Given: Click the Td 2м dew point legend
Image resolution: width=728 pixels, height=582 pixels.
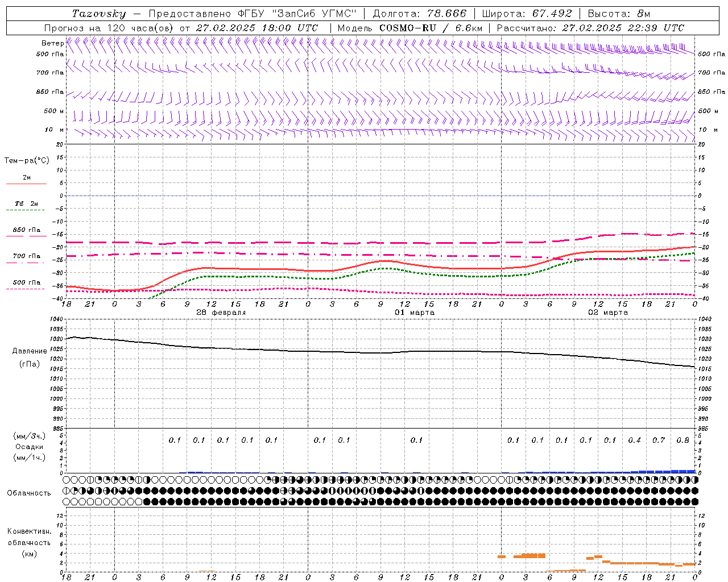Looking at the screenshot, I should [x=26, y=203].
